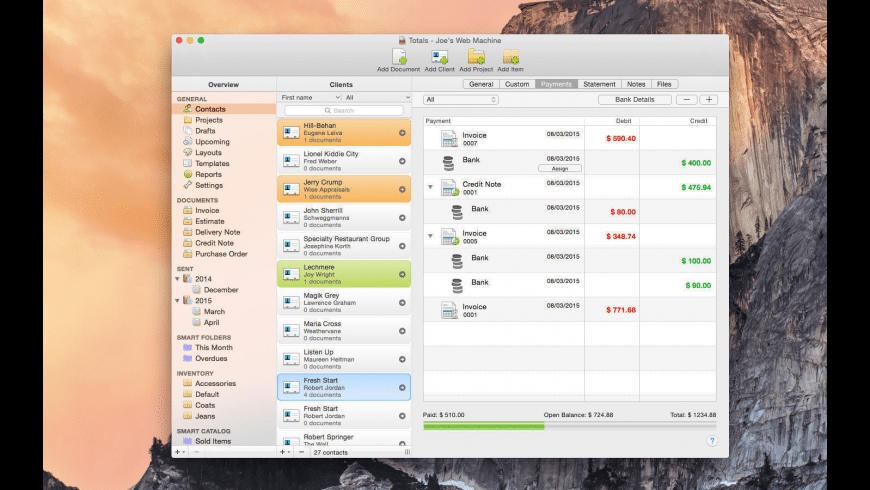Click the Add Project toolbar icon
870x490 pixels.
pyautogui.click(x=476, y=57)
